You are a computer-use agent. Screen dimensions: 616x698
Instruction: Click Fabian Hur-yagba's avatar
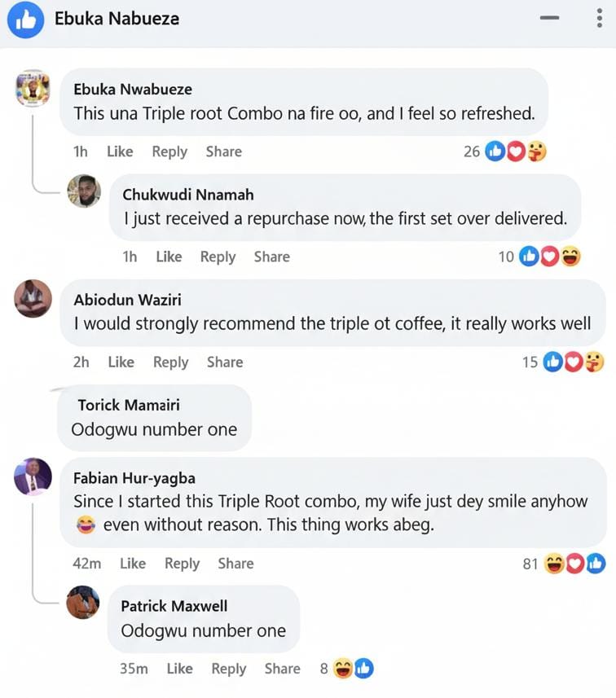pos(33,476)
